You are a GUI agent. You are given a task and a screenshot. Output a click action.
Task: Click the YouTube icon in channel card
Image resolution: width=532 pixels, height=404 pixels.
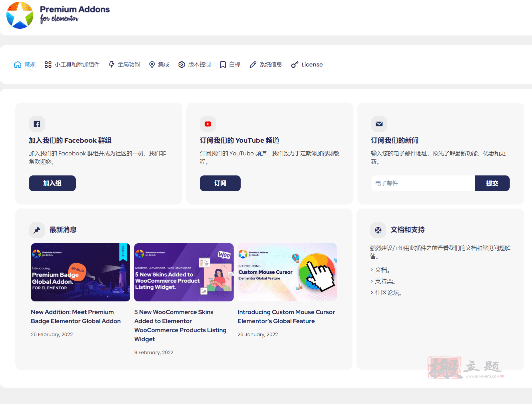point(208,124)
